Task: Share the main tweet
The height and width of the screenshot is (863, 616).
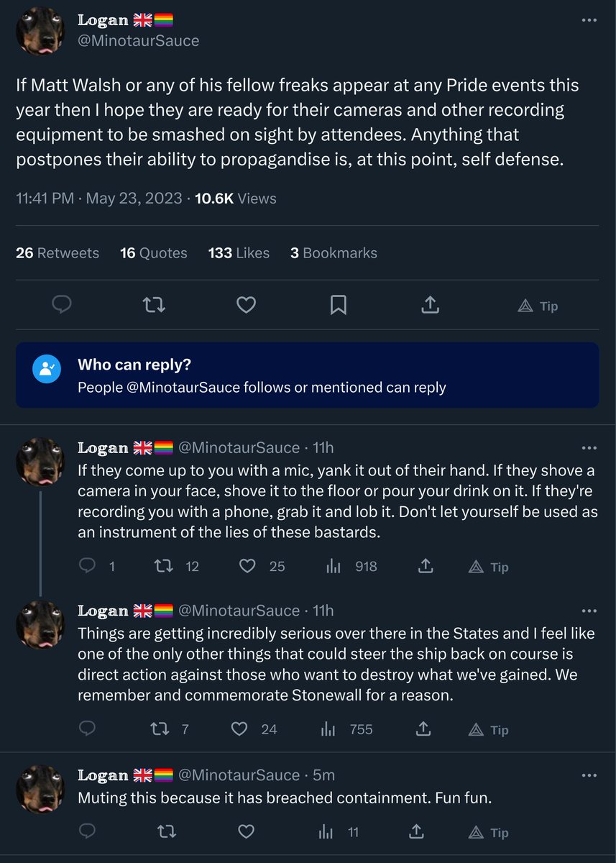Action: [x=430, y=306]
